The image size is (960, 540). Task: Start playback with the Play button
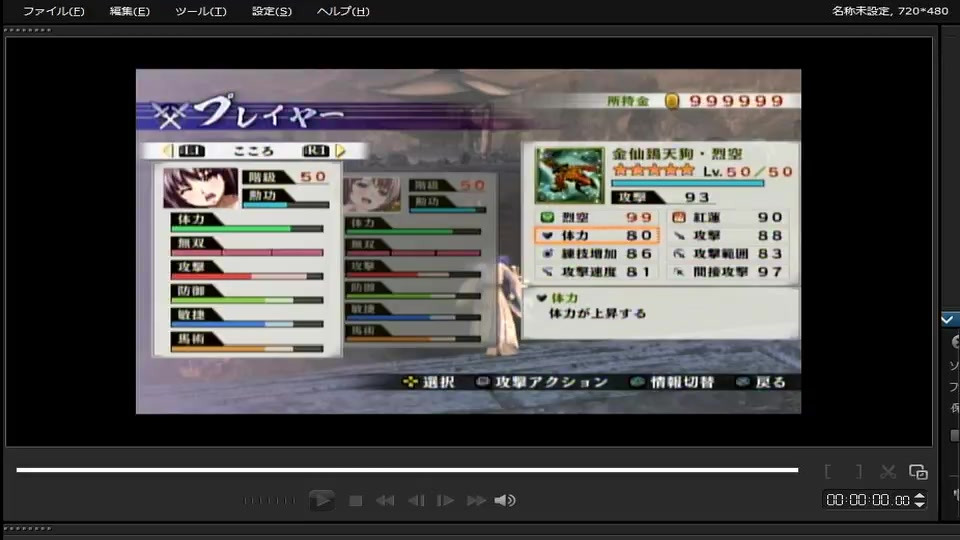pyautogui.click(x=321, y=500)
